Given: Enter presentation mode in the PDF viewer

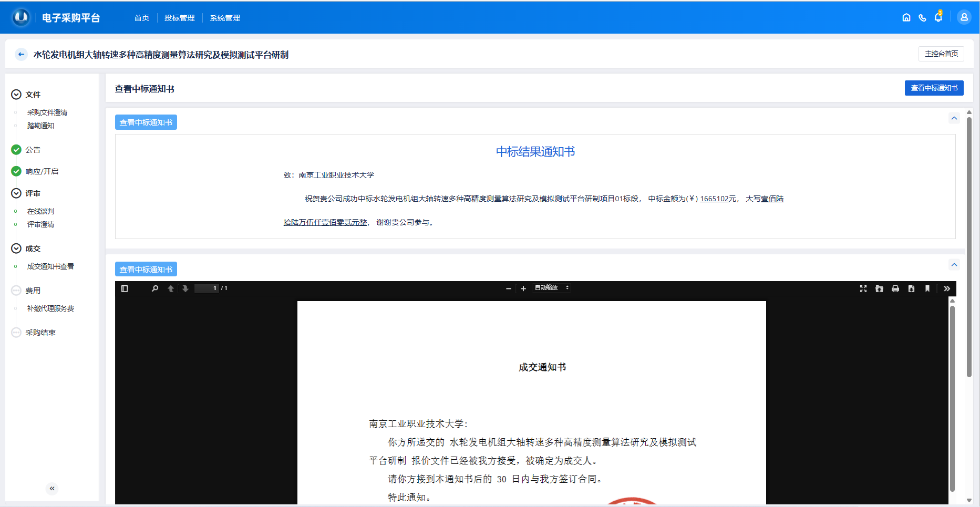Looking at the screenshot, I should (x=863, y=288).
